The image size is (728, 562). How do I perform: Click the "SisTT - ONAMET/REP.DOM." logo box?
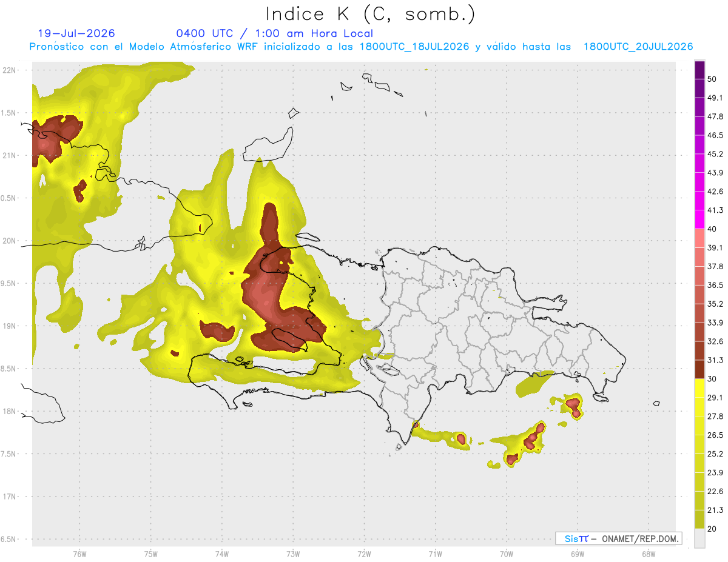(x=619, y=538)
